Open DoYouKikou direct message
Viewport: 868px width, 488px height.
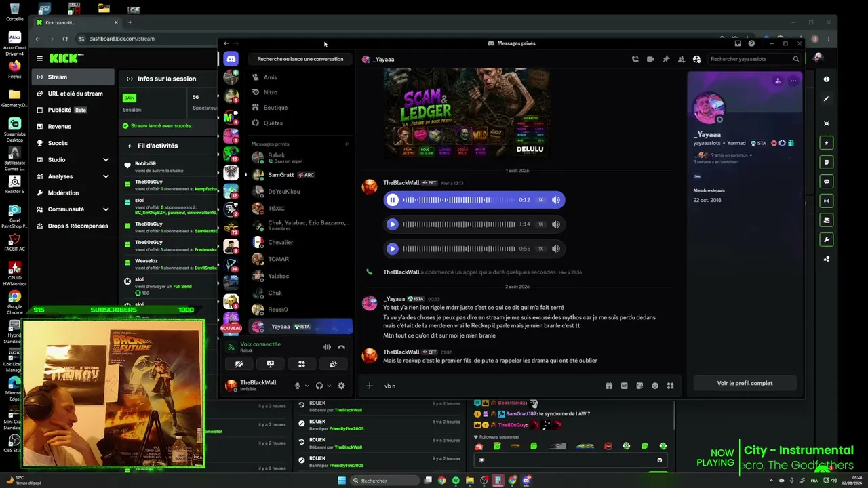300,192
